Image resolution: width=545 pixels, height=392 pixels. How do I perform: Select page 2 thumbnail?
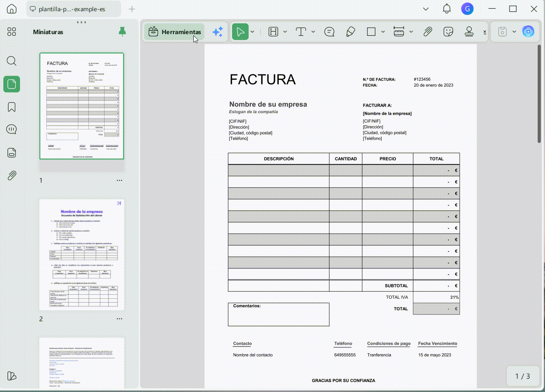[82, 255]
